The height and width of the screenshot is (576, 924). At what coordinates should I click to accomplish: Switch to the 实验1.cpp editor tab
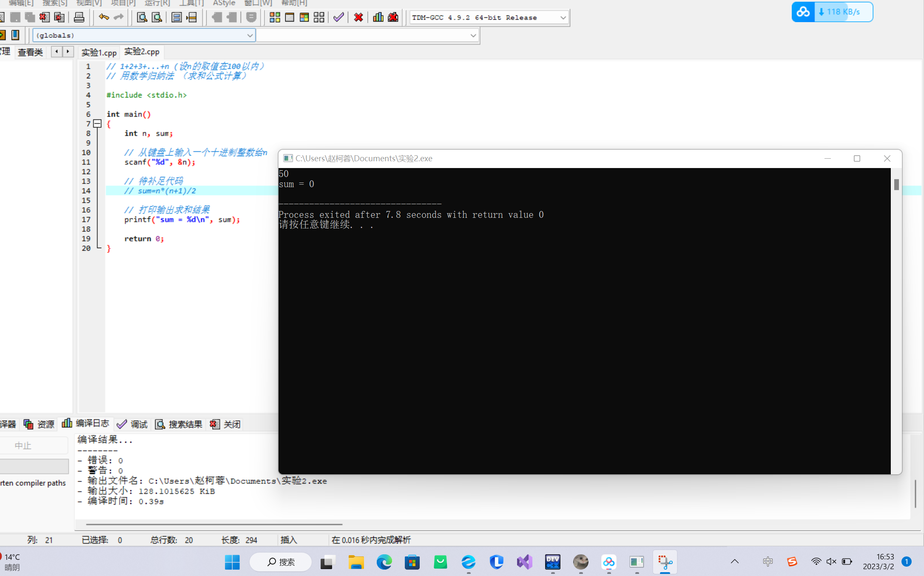pos(99,52)
